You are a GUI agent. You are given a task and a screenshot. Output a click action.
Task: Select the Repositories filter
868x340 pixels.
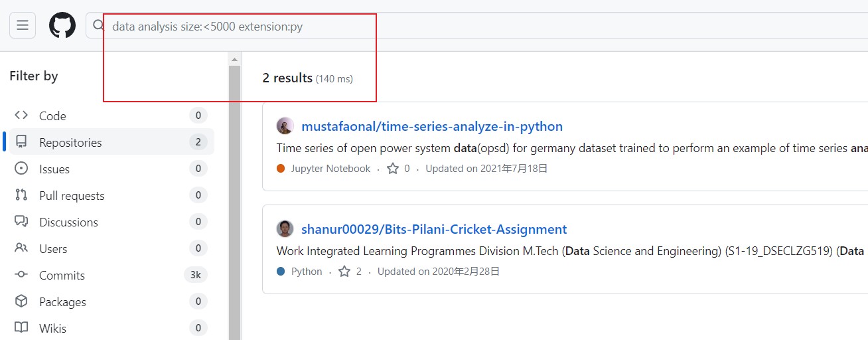109,142
